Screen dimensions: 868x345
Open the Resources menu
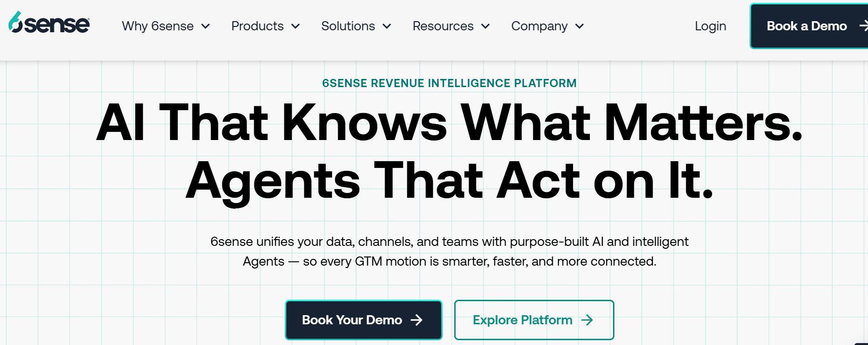point(443,26)
